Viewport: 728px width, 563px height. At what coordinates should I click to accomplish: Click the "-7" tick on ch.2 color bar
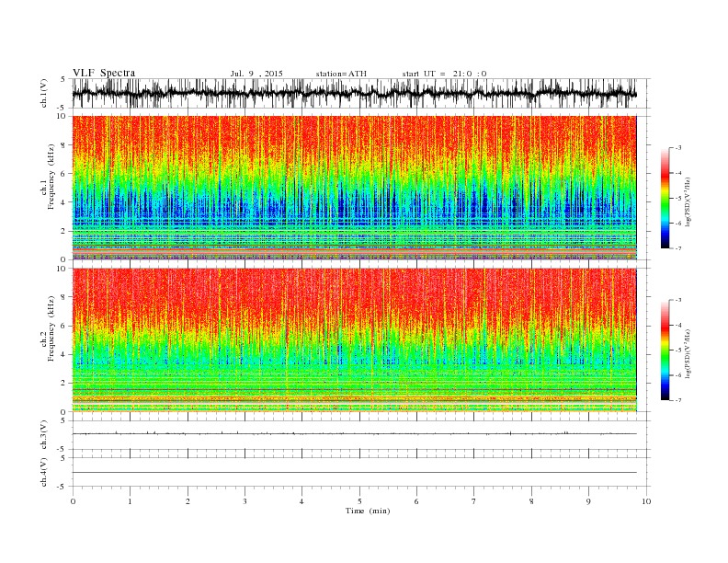coord(677,400)
